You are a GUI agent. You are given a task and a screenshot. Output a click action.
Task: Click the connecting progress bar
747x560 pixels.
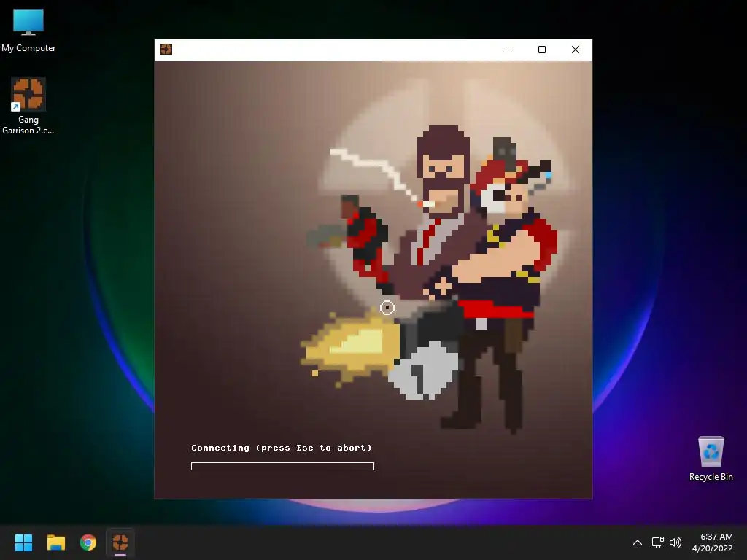coord(282,466)
